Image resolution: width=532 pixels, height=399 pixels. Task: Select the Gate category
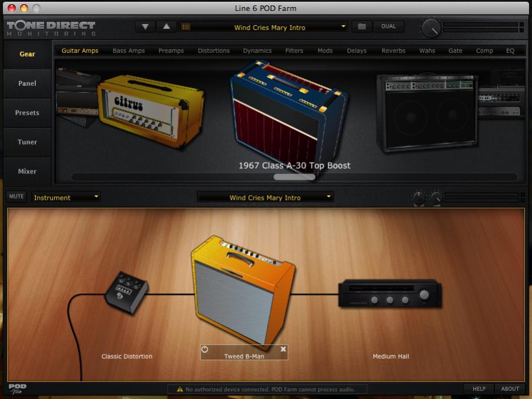(x=456, y=51)
